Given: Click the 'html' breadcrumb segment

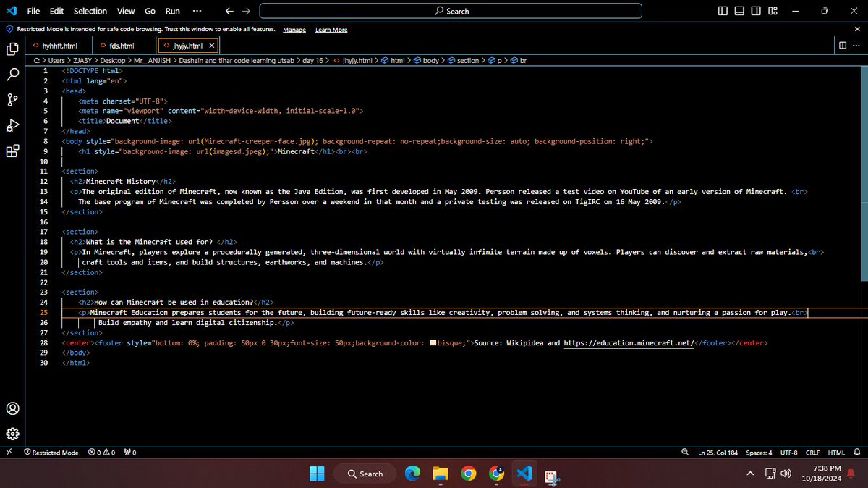Looking at the screenshot, I should point(393,61).
